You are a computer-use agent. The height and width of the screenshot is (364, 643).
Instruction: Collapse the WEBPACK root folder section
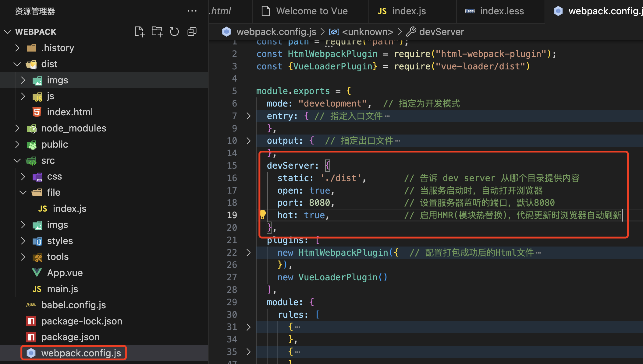coord(8,32)
